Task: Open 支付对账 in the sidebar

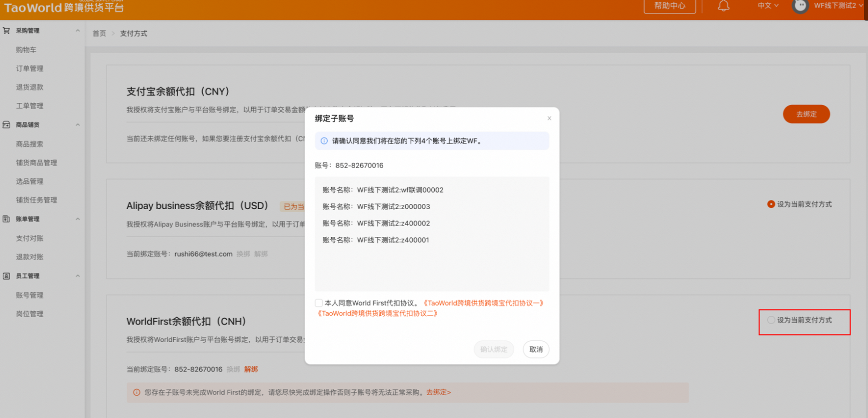Action: pyautogui.click(x=30, y=238)
